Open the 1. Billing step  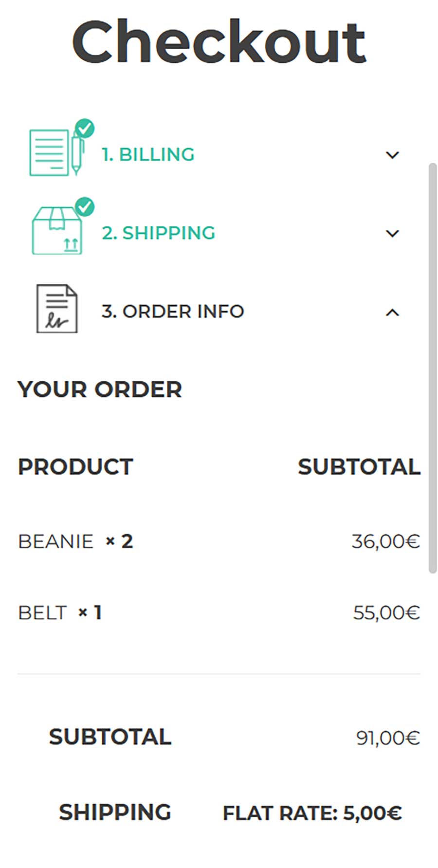click(148, 155)
